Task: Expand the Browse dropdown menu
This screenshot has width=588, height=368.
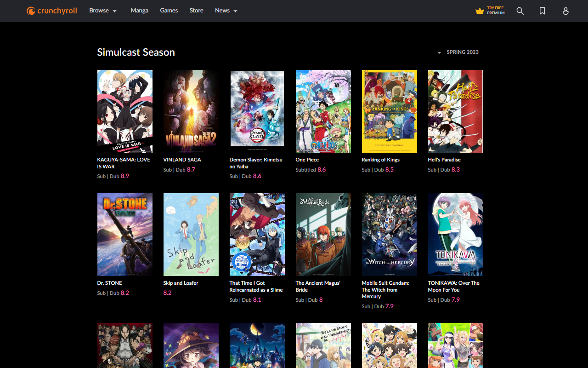Action: (103, 11)
